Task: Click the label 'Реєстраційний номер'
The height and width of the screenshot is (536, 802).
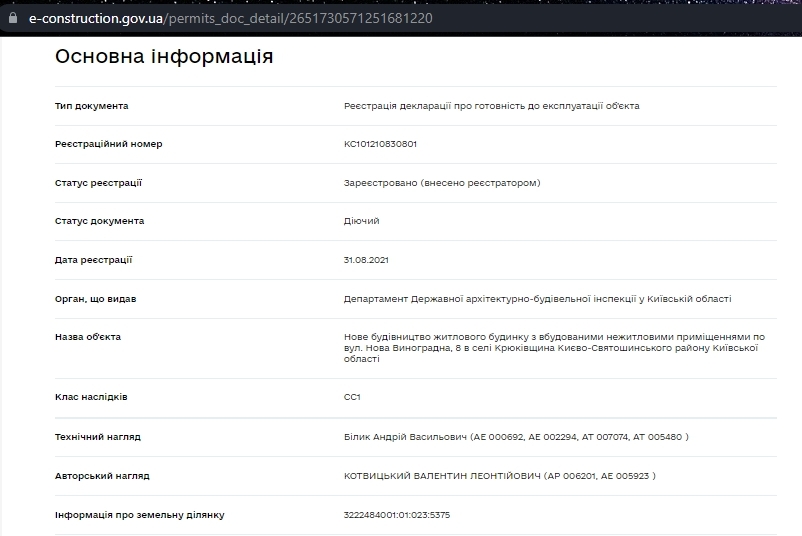Action: coord(108,144)
